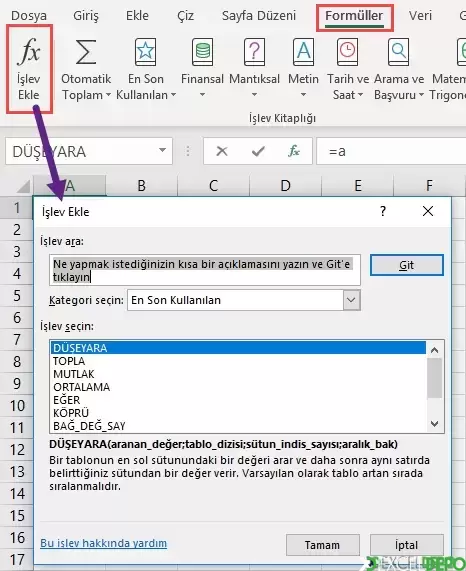466x571 pixels.
Task: Open the Metin functions letter A icon
Action: (303, 52)
